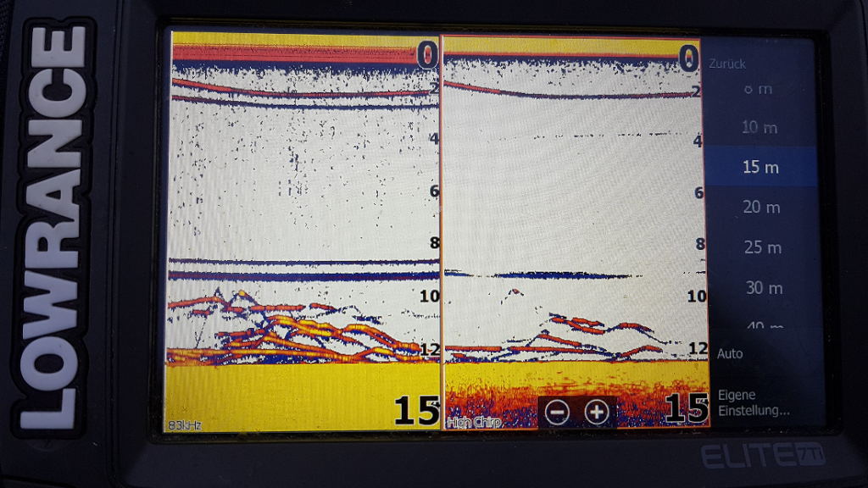Image resolution: width=868 pixels, height=488 pixels.
Task: Set range to 30 m
Action: tap(764, 288)
